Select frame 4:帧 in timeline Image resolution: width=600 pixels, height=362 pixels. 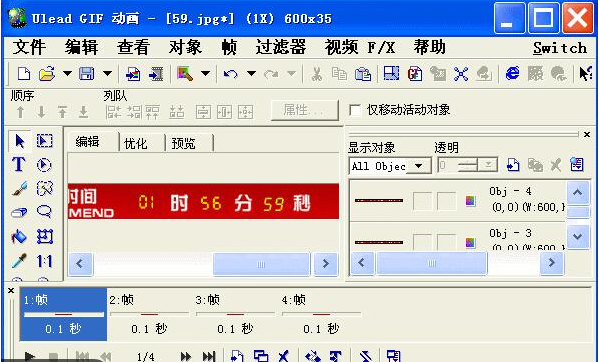[x=321, y=315]
